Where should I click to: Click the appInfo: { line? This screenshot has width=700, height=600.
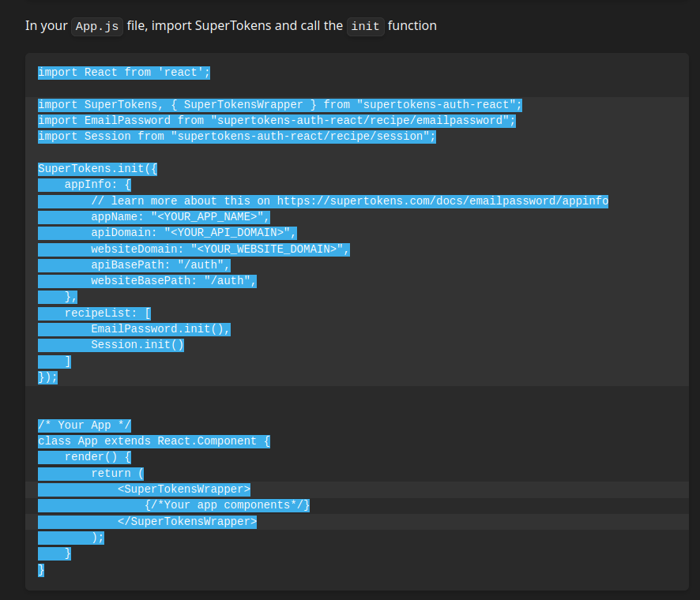coord(98,185)
